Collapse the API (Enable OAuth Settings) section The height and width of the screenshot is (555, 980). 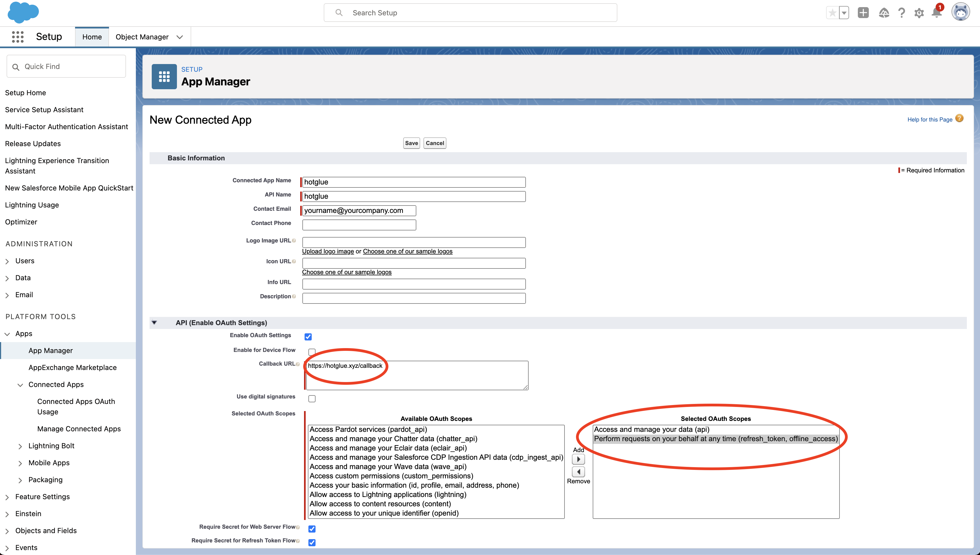coord(154,322)
